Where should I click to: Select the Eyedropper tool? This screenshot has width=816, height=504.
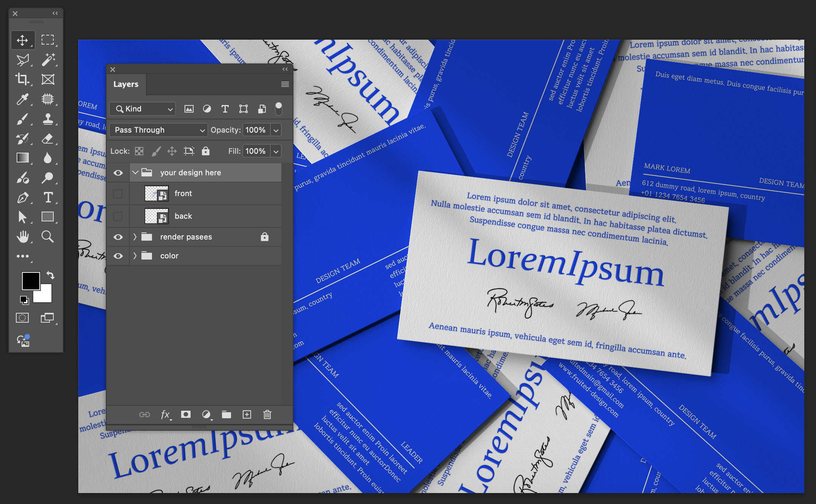pyautogui.click(x=22, y=99)
